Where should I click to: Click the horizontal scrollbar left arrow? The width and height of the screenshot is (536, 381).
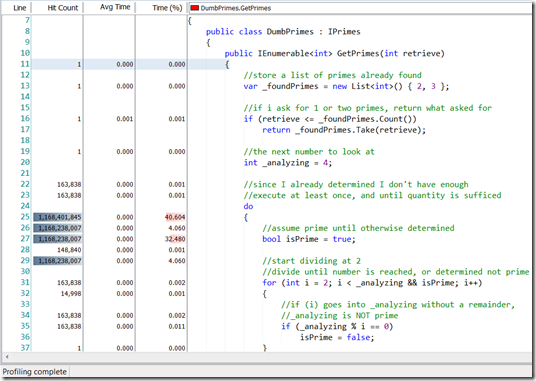[x=7, y=357]
